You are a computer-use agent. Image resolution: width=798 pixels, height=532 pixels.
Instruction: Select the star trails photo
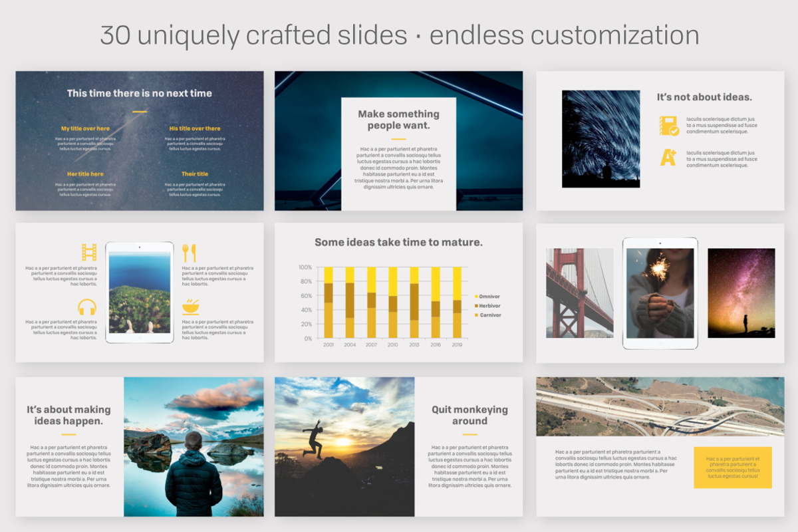pyautogui.click(x=601, y=139)
